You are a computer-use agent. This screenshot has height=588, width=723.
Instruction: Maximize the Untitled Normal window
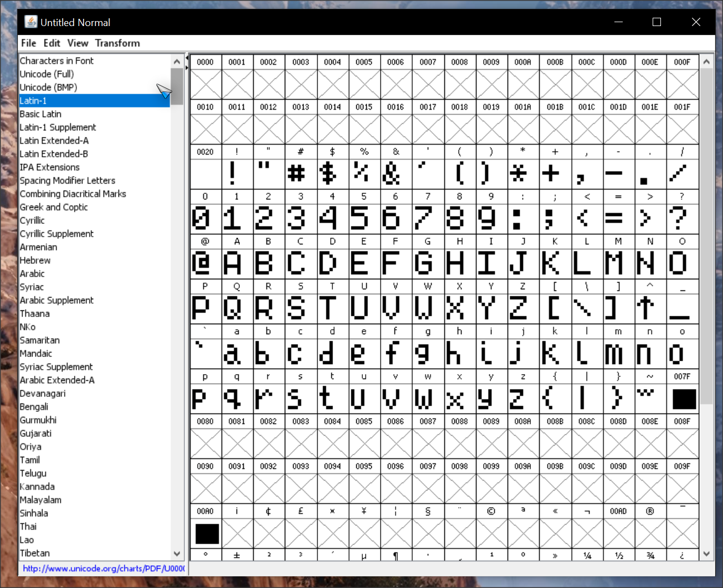pos(657,22)
